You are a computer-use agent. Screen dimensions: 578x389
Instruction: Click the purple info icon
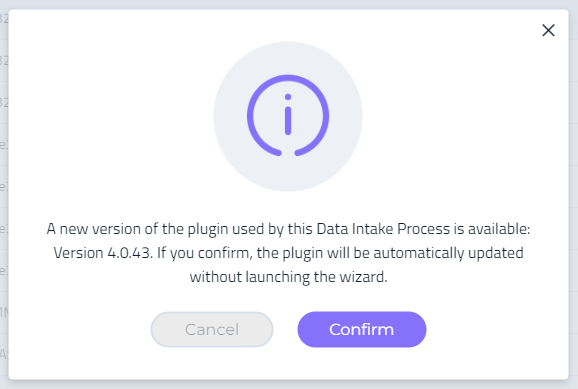pyautogui.click(x=288, y=115)
